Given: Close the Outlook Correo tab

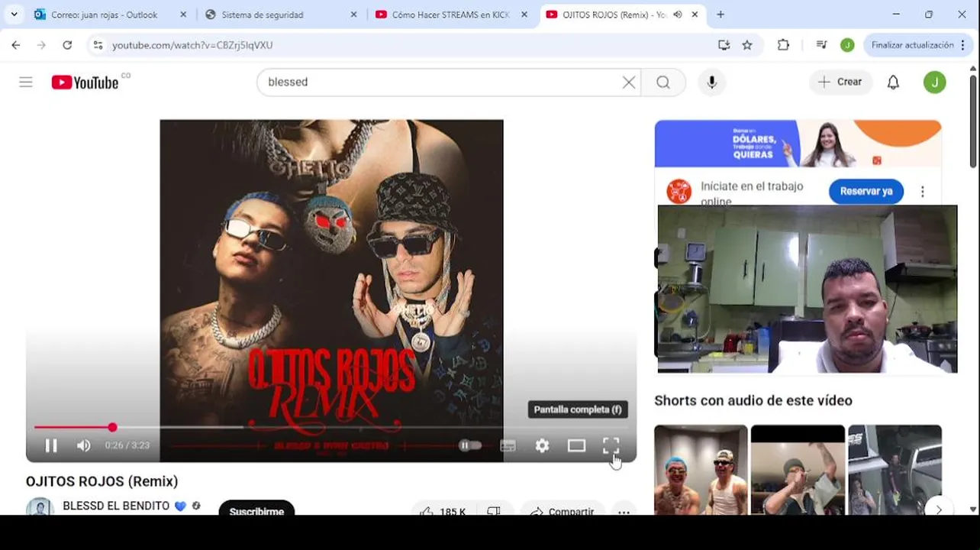Looking at the screenshot, I should click(x=183, y=15).
